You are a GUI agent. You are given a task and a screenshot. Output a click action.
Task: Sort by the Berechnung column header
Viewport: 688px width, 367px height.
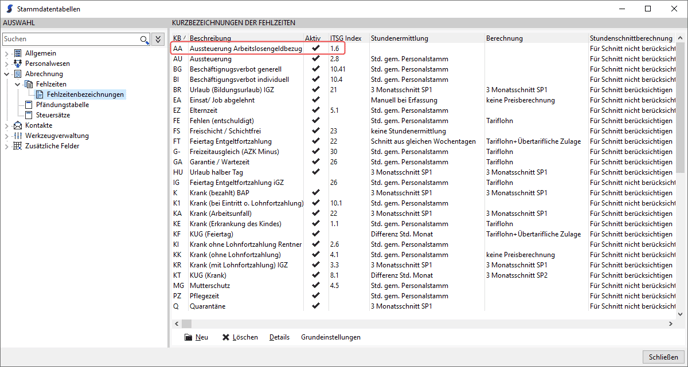(536, 38)
